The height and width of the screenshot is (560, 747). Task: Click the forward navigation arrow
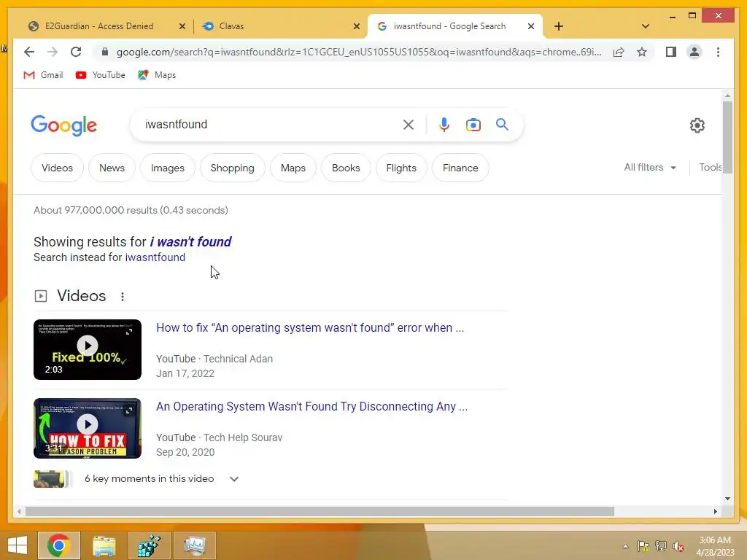click(x=53, y=52)
